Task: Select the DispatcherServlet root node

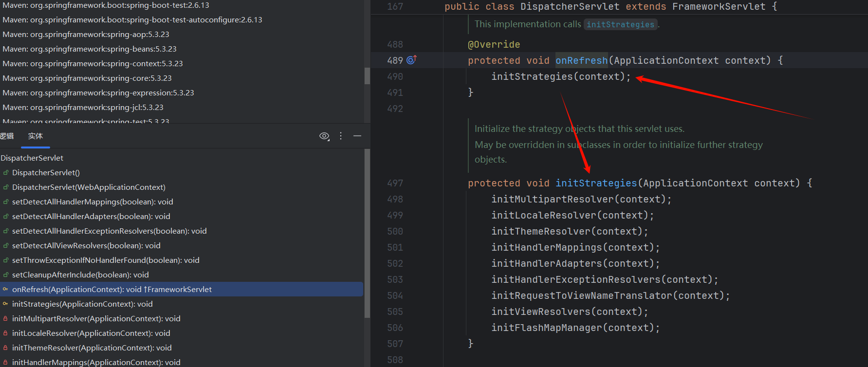Action: pyautogui.click(x=32, y=158)
